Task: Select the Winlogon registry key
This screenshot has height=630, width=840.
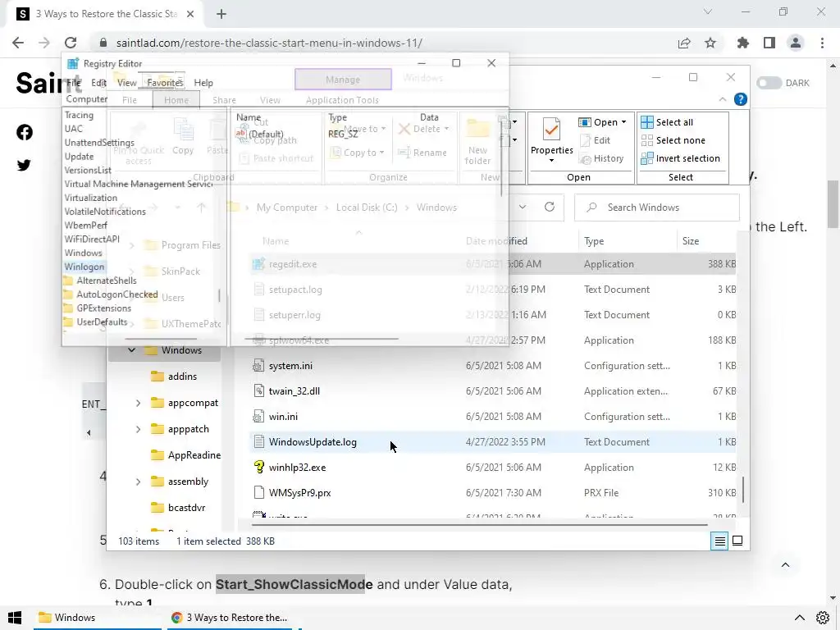Action: coord(84,267)
